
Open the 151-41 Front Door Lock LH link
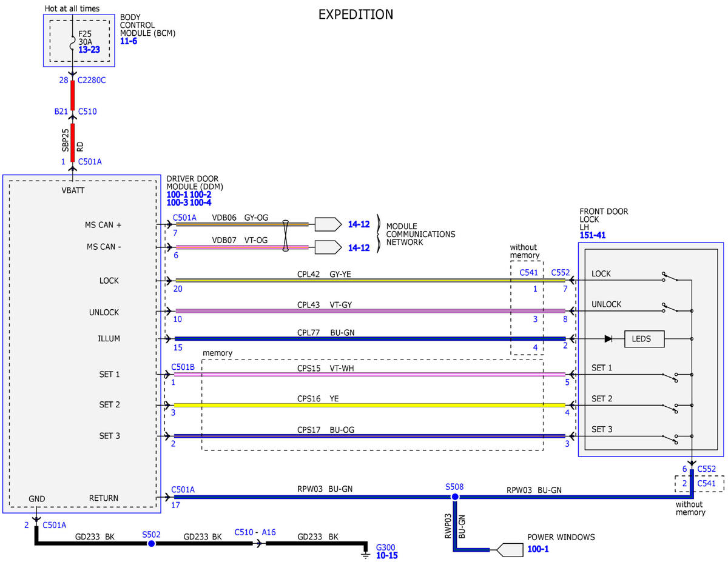coord(592,235)
